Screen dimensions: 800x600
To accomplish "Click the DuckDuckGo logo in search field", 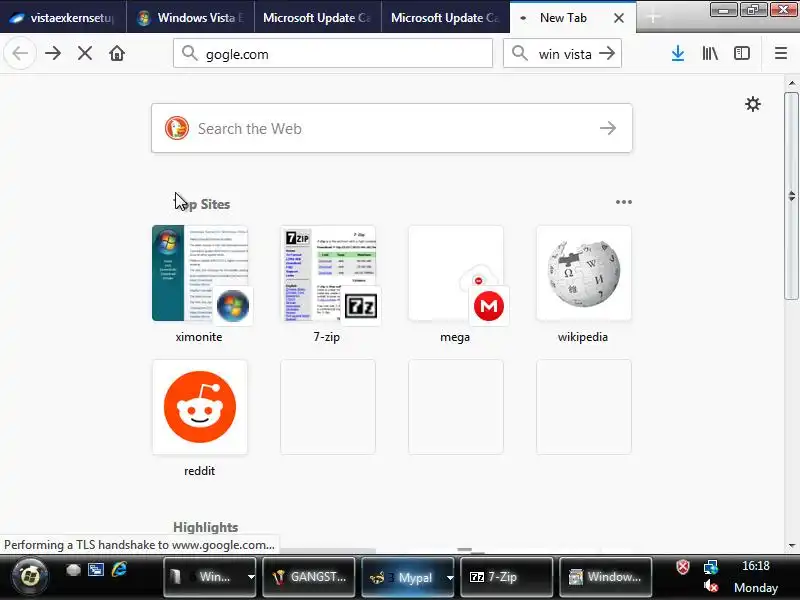I will tap(177, 128).
